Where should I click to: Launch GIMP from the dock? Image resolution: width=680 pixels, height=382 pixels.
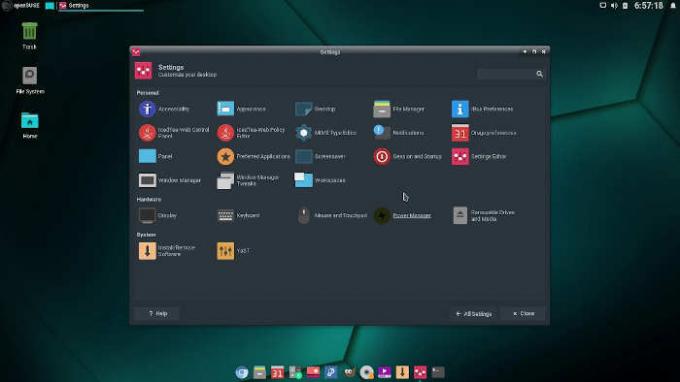349,372
